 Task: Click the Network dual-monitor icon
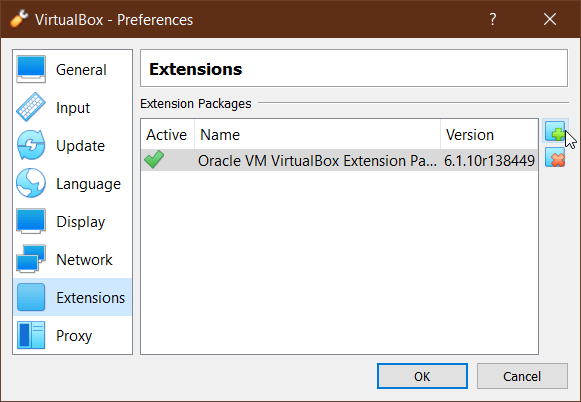31,259
